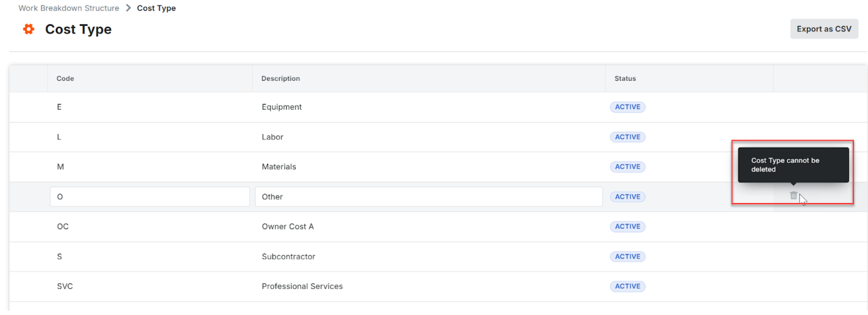The image size is (868, 315).
Task: Click the trash delete icon in Other row
Action: tap(793, 195)
